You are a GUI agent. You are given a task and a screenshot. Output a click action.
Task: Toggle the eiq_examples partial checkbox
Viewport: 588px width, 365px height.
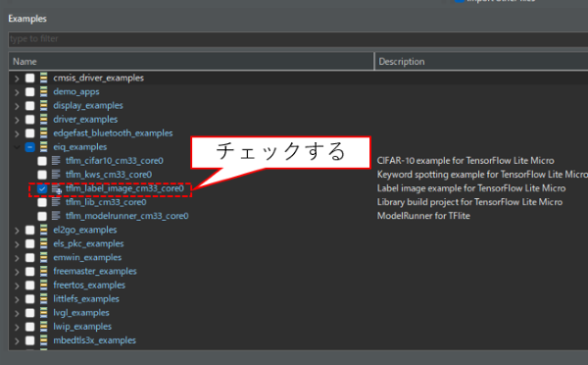click(30, 147)
